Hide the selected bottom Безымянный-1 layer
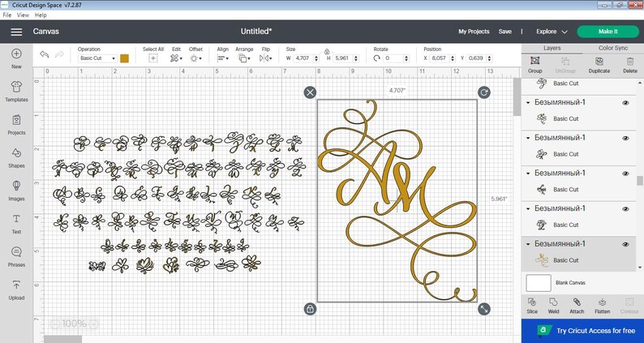This screenshot has height=343, width=644. (x=625, y=244)
